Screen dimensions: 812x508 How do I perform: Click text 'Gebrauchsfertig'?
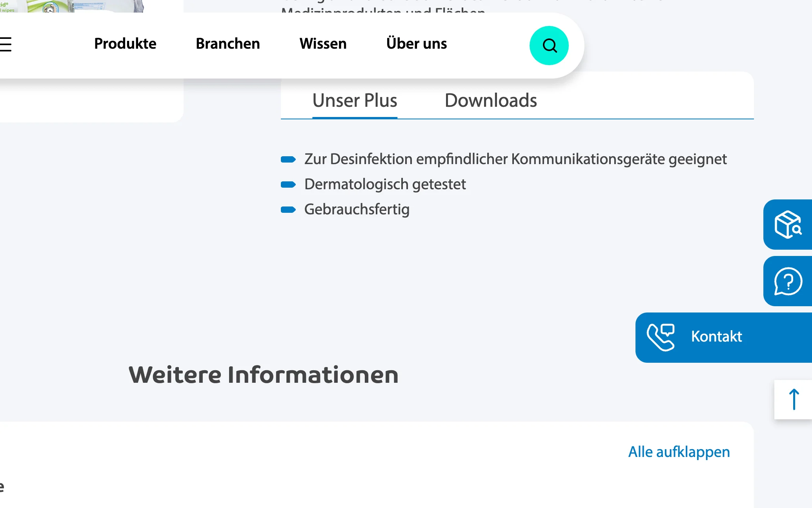click(357, 209)
